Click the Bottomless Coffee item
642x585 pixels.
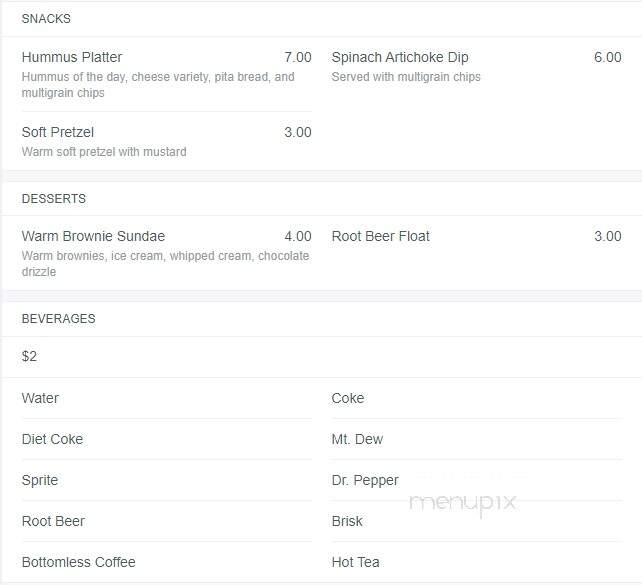[79, 562]
